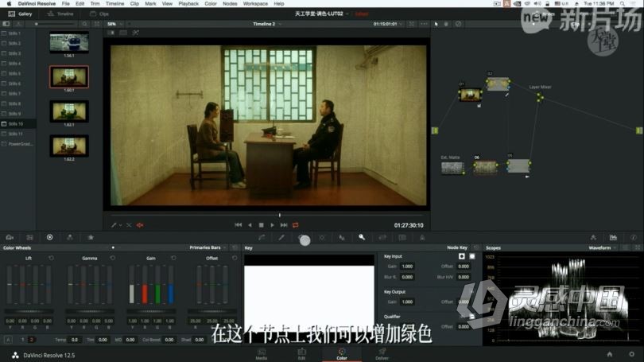Open the viewer timecode dropdown

click(x=388, y=24)
